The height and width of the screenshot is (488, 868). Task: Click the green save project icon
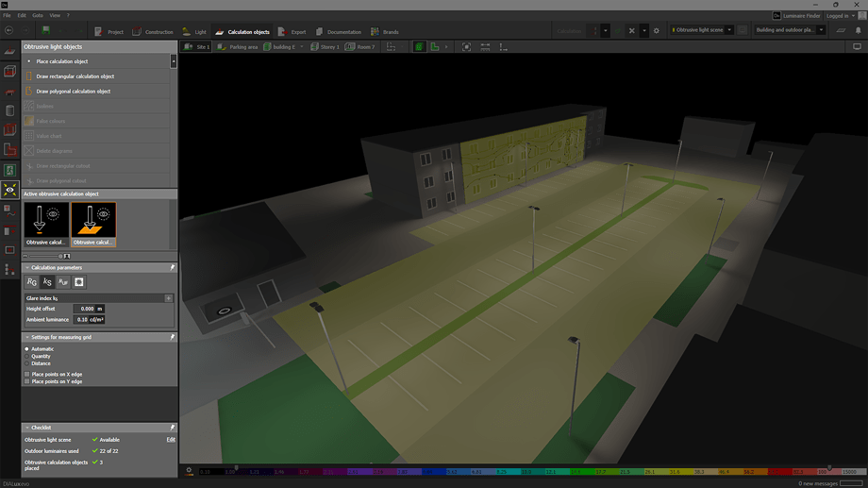pyautogui.click(x=46, y=30)
